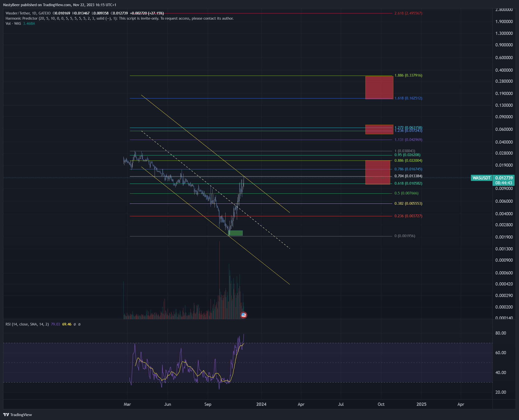Image resolution: width=519 pixels, height=420 pixels.
Task: Click the Oct label on the time axis
Action: click(381, 404)
